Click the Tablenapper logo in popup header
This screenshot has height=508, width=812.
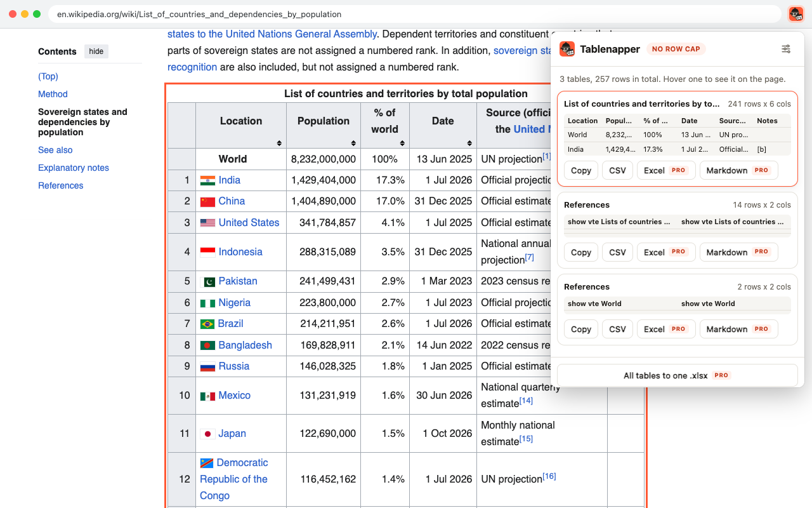(567, 49)
